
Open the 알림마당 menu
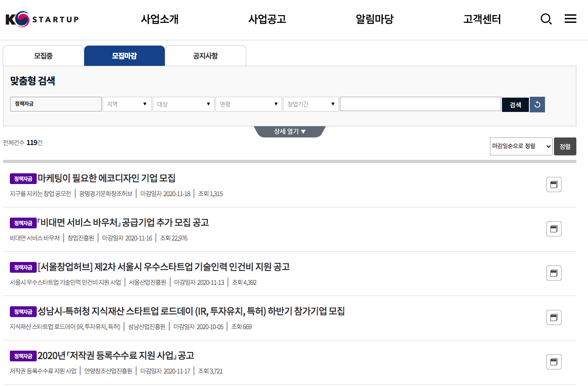coord(374,19)
